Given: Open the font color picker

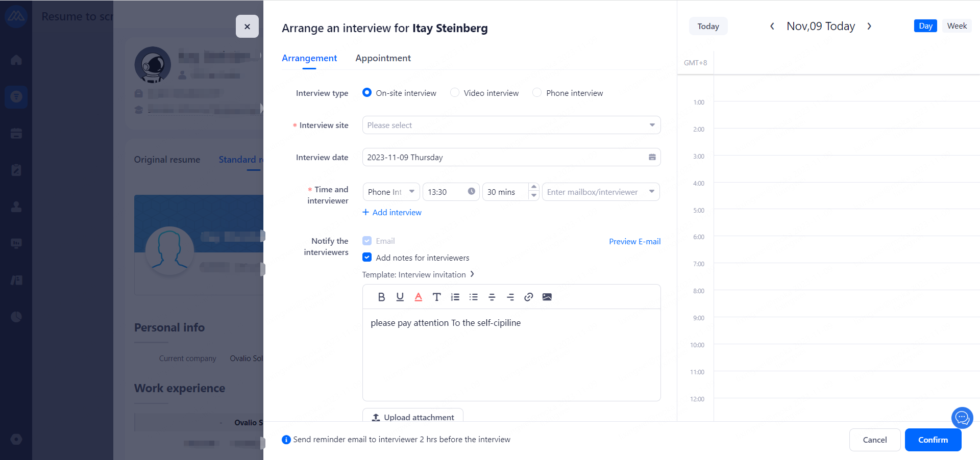Looking at the screenshot, I should 418,297.
